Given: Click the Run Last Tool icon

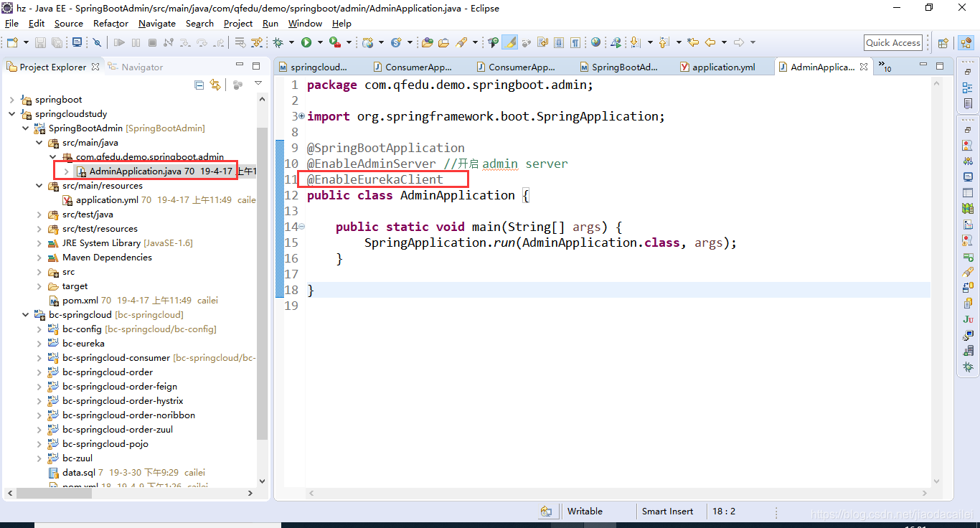Looking at the screenshot, I should 335,42.
